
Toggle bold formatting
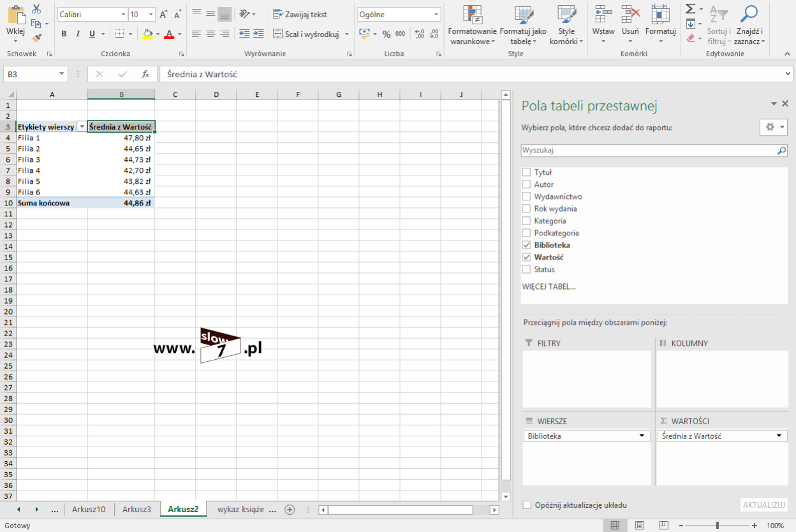pos(64,34)
